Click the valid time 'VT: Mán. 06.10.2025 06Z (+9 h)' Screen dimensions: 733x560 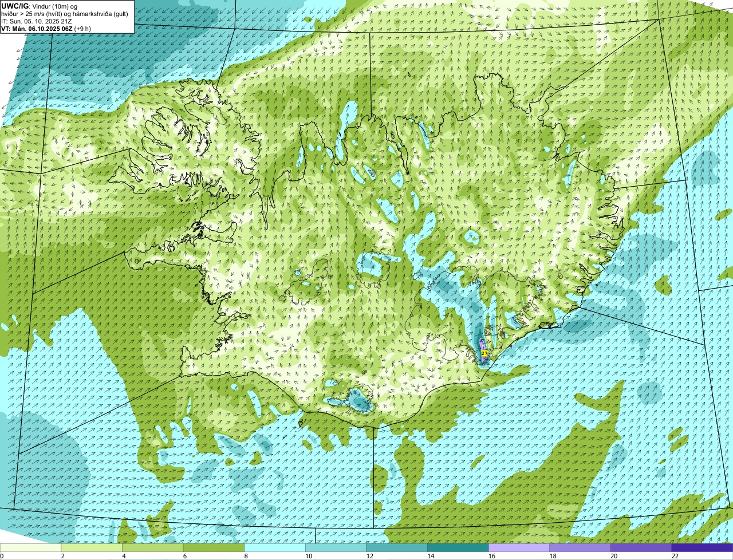coord(46,28)
